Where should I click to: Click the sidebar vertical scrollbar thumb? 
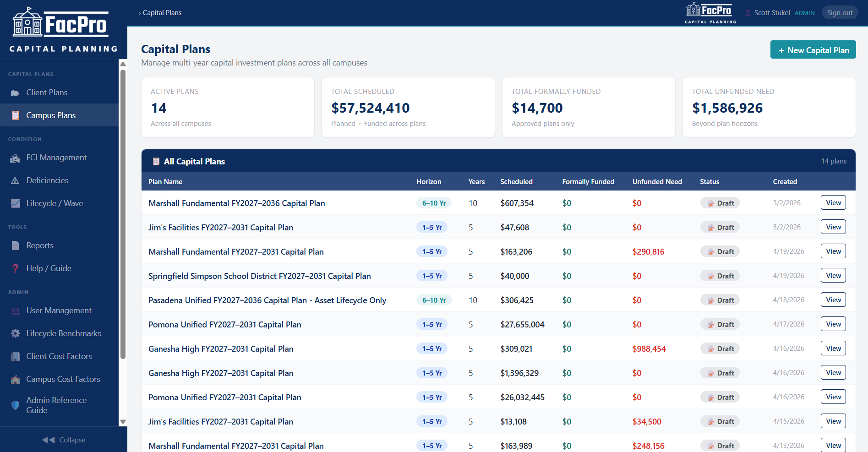123,214
